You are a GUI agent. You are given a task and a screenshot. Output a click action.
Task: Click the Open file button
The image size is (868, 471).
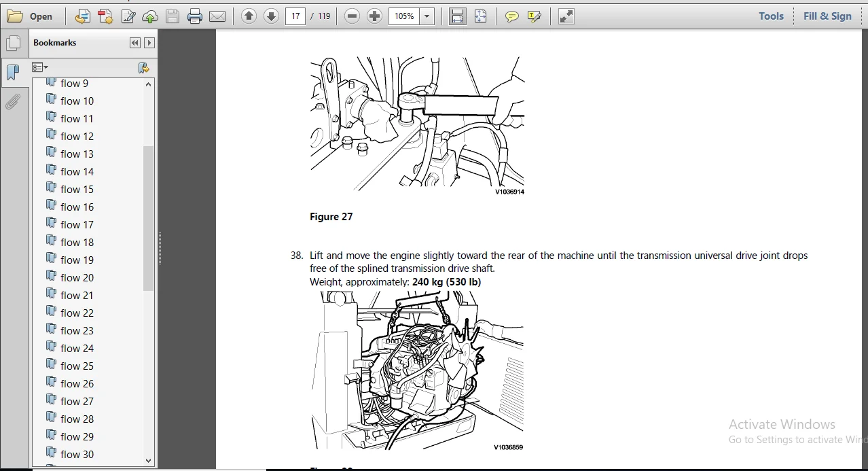30,16
